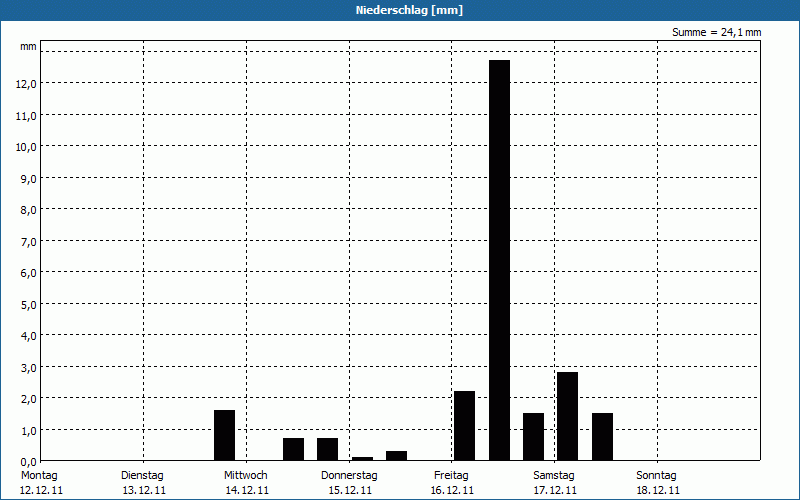Click the date 13.12.11

(x=144, y=491)
